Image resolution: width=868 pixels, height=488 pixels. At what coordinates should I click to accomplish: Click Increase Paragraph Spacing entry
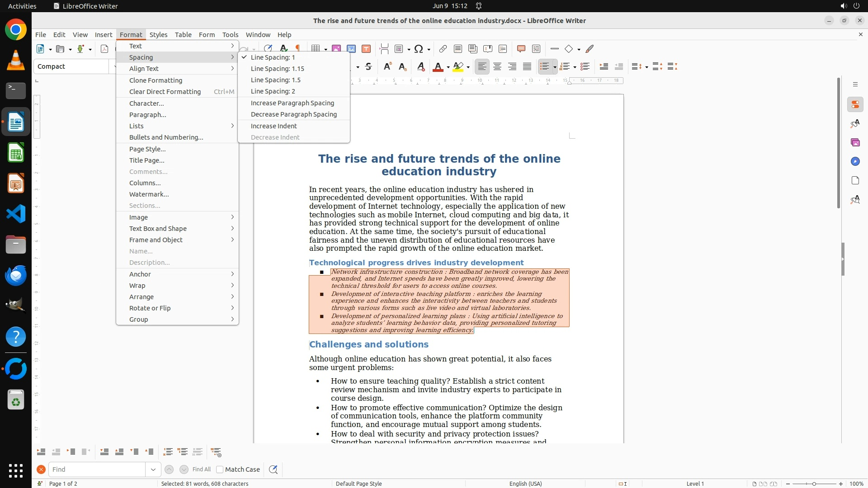(x=292, y=103)
